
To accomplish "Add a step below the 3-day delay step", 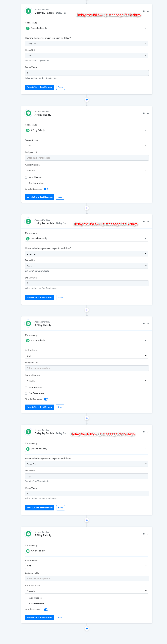I will coord(87,310).
